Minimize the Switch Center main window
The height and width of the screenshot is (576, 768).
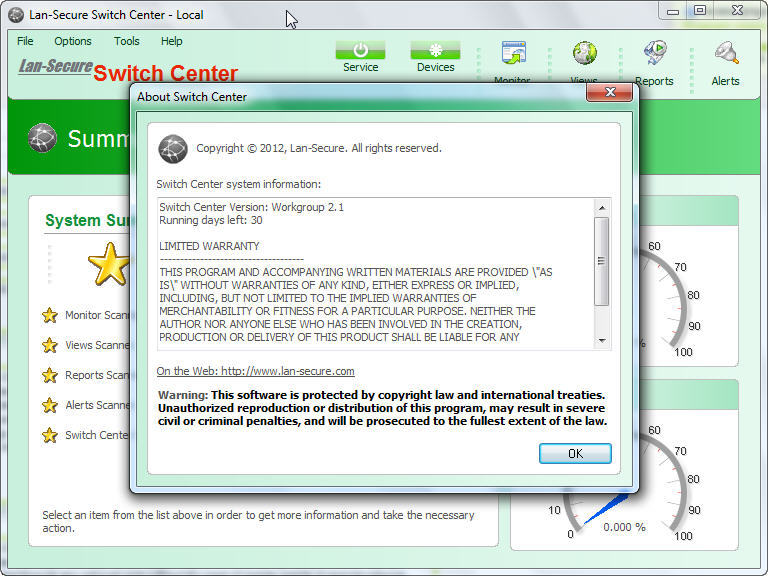click(673, 11)
